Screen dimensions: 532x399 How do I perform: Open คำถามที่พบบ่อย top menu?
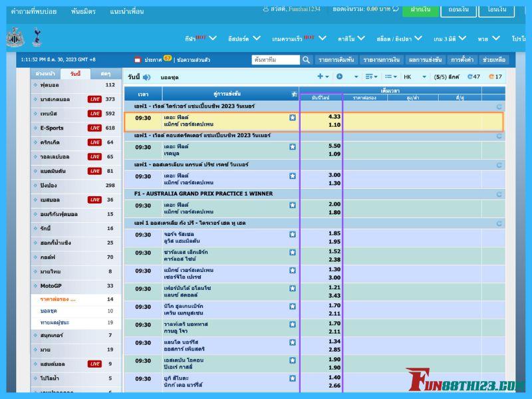34,11
